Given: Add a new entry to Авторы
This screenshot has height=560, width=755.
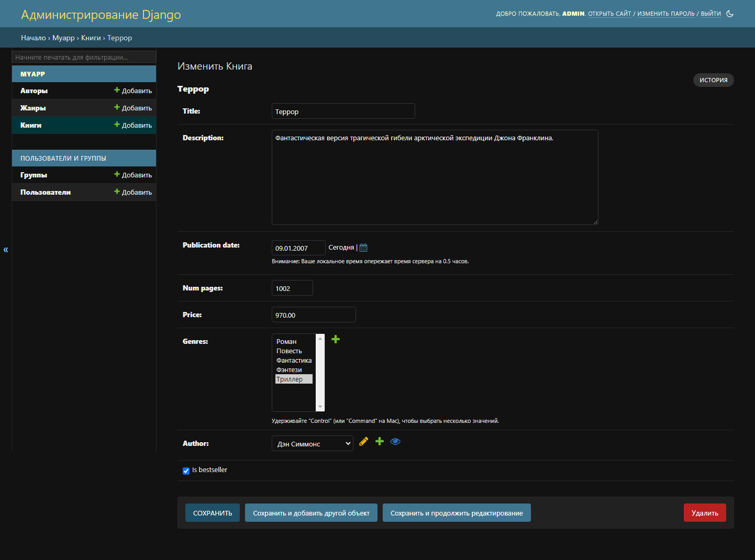Looking at the screenshot, I should click(x=133, y=91).
